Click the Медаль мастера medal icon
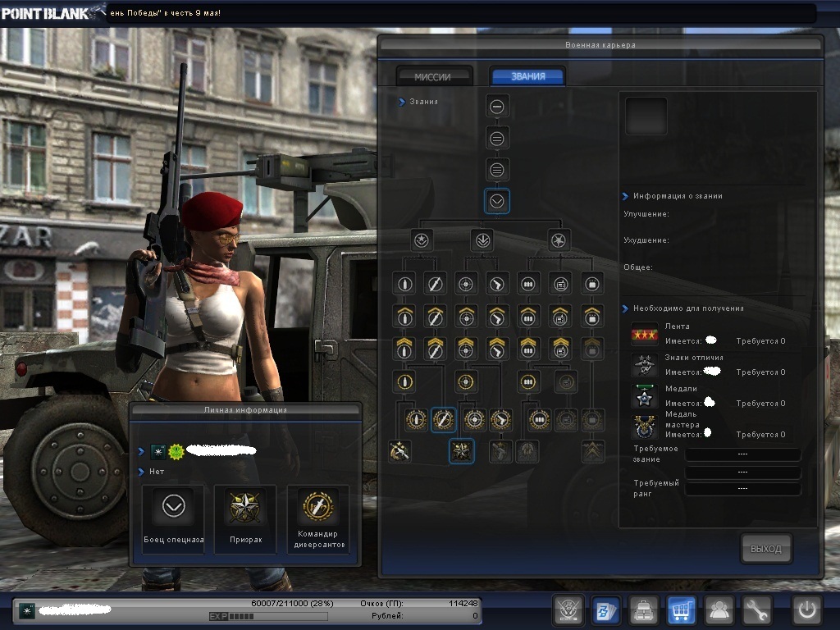This screenshot has height=630, width=840. (x=644, y=427)
